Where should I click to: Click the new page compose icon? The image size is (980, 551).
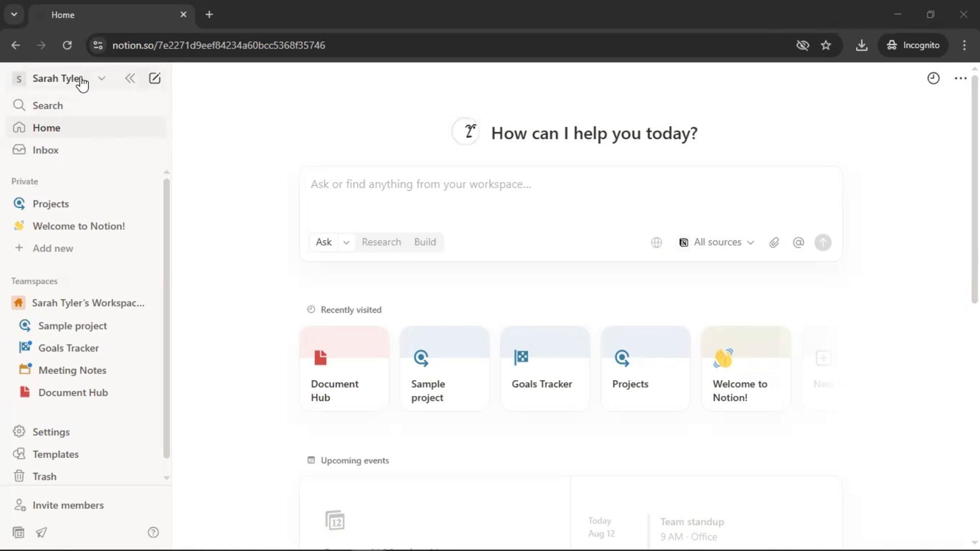155,79
